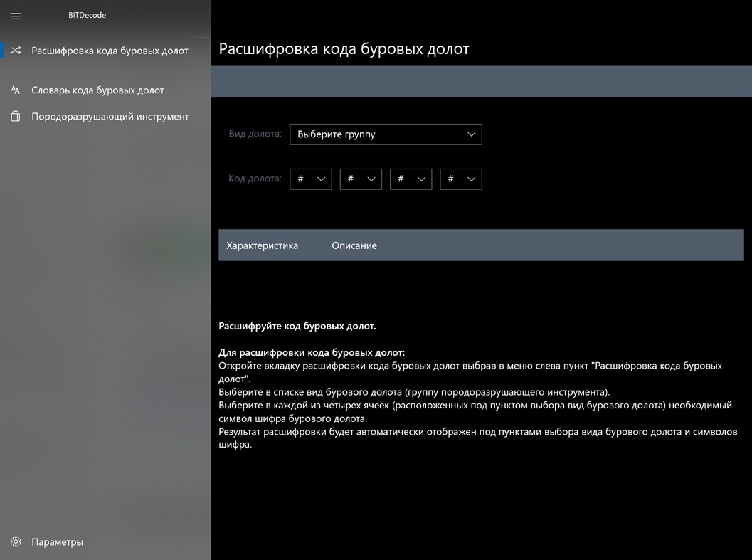This screenshot has height=560, width=752.
Task: Open the first Код долота symbol dropdown
Action: point(311,179)
